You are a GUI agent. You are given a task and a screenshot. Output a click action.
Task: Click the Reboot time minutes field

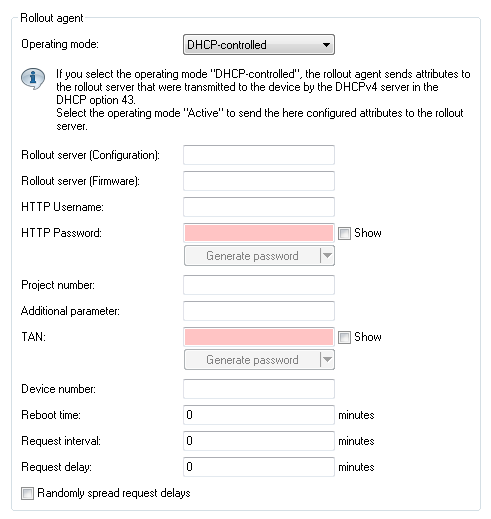point(259,415)
